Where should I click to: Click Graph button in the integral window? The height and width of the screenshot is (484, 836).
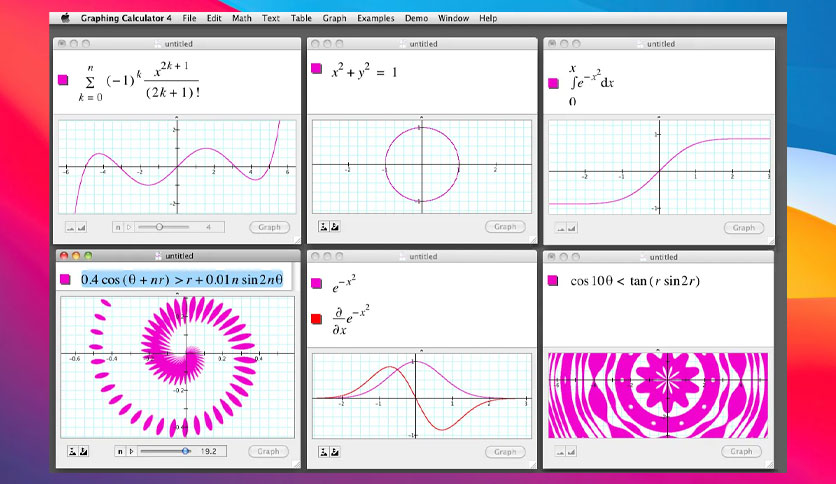[744, 228]
